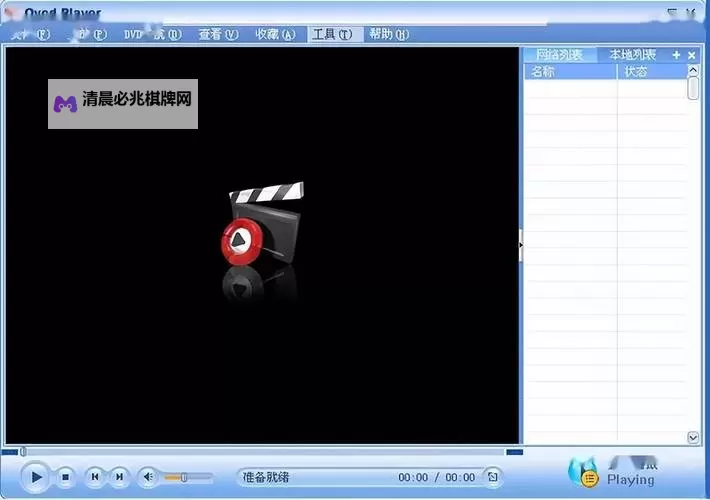
Task: Open the 收藏(A) menu
Action: pyautogui.click(x=275, y=34)
